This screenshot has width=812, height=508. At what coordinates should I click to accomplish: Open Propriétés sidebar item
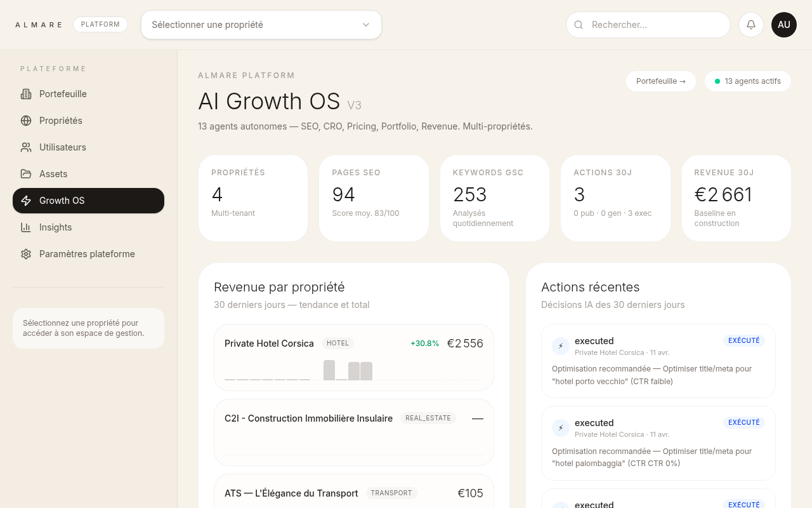click(x=88, y=121)
